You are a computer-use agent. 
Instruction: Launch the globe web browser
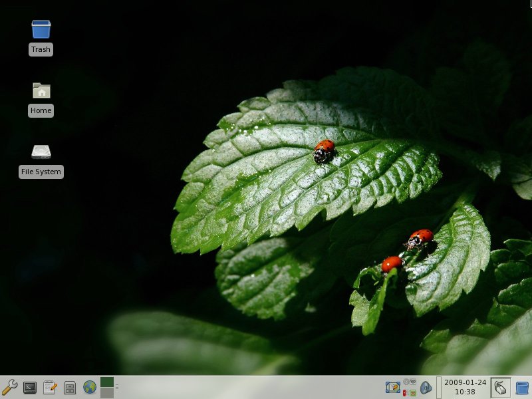[89, 387]
